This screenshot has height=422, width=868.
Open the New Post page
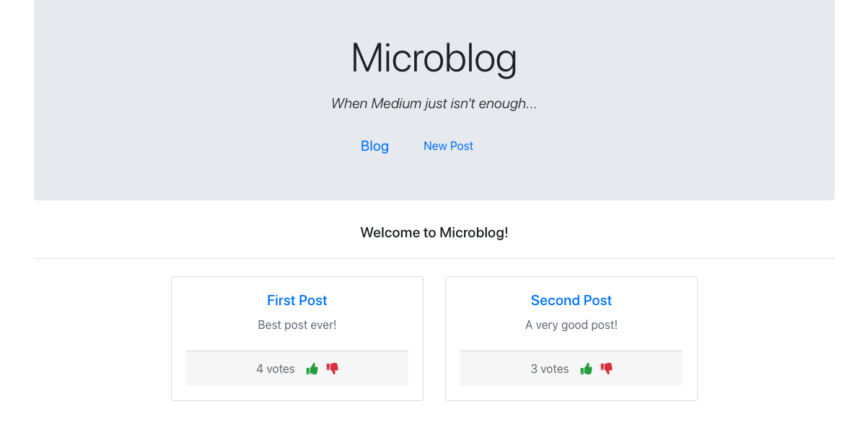tap(448, 146)
